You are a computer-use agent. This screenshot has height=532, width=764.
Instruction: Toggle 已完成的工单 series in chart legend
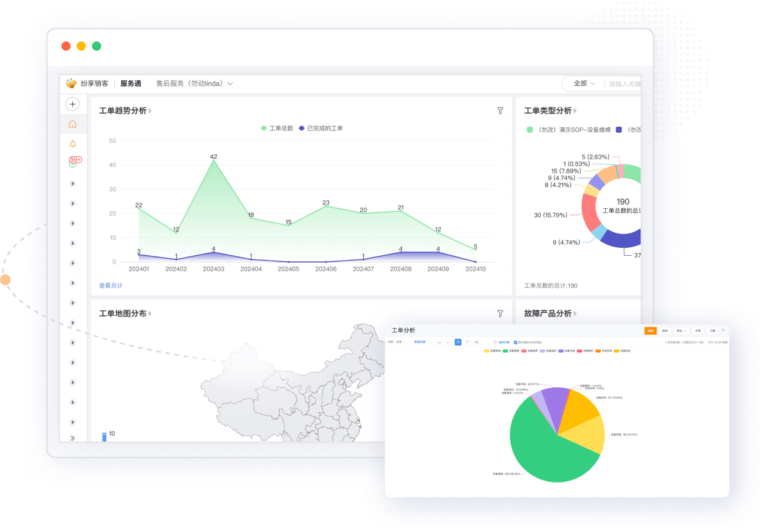point(320,129)
